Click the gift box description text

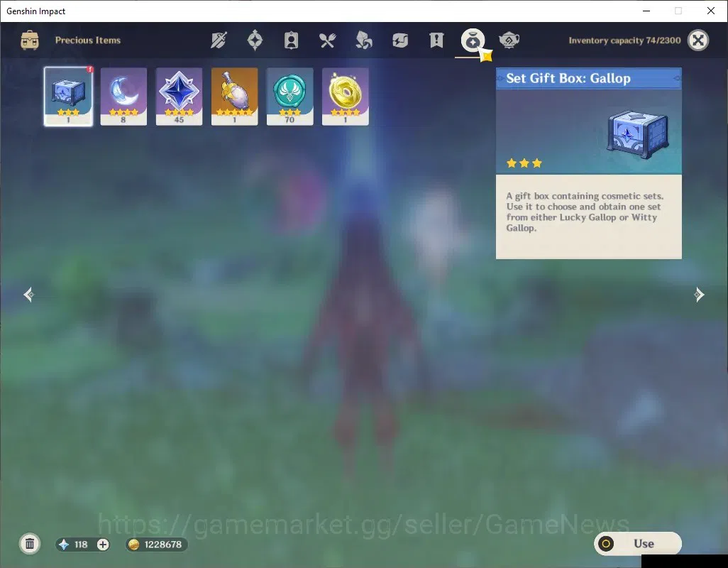585,212
